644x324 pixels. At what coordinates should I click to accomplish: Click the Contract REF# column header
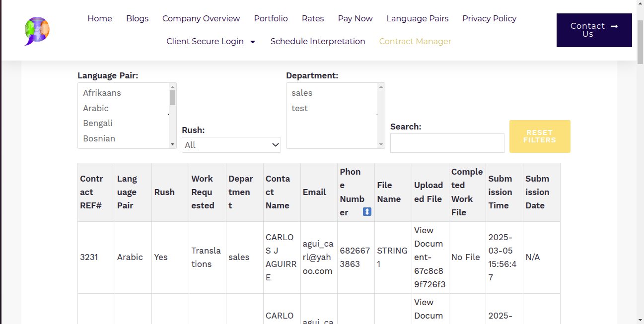[96, 192]
